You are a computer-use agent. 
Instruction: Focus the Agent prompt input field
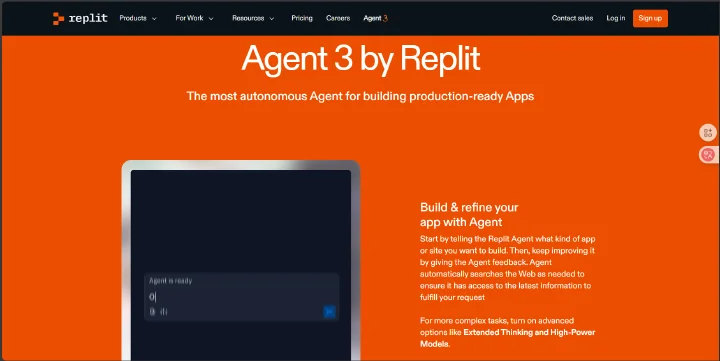pyautogui.click(x=241, y=297)
